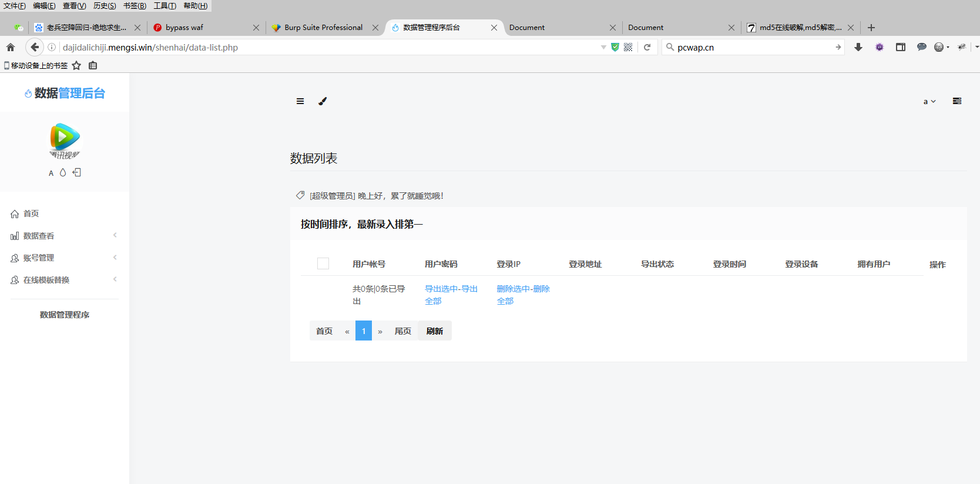Open the right-side panel list icon
The width and height of the screenshot is (980, 484).
point(957,101)
